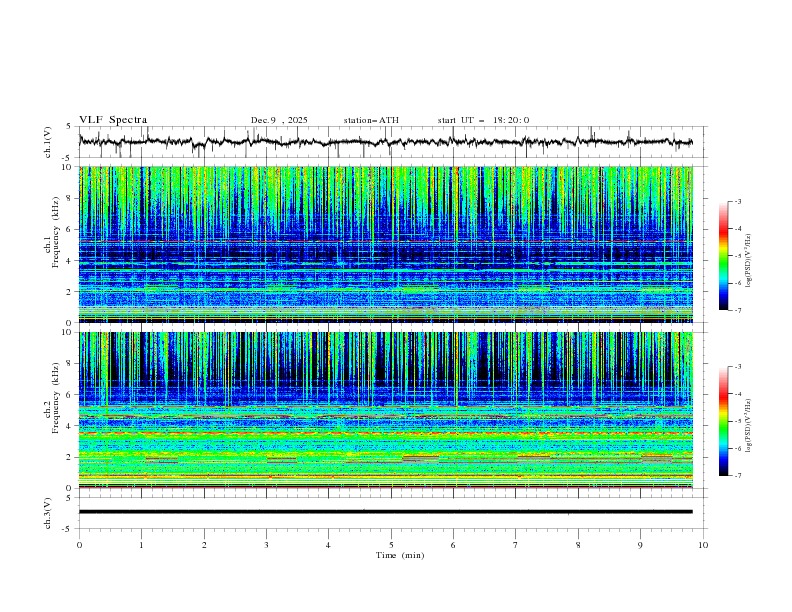Click the "ch.1(V)" axis label
792x612 pixels.
coord(48,142)
